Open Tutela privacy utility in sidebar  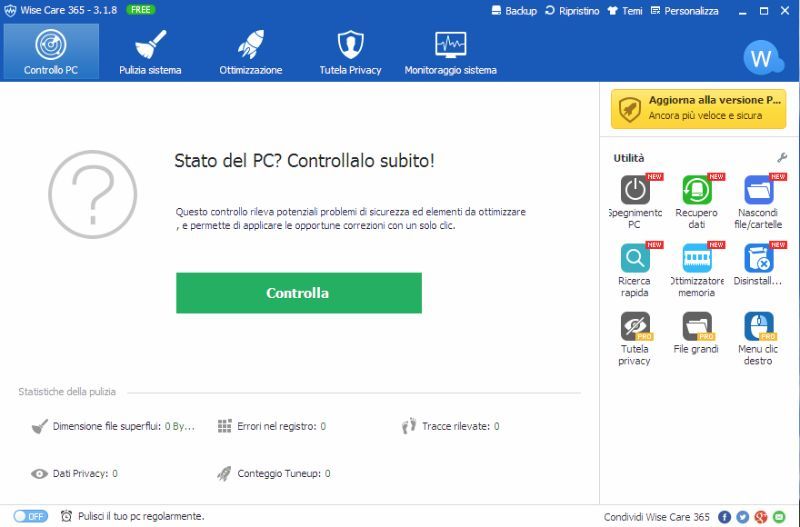635,338
